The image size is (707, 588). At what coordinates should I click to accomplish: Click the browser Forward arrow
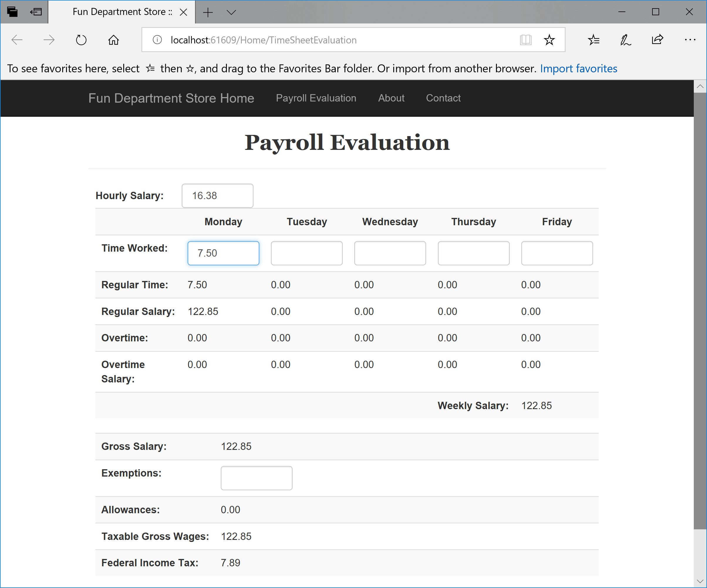(x=49, y=40)
